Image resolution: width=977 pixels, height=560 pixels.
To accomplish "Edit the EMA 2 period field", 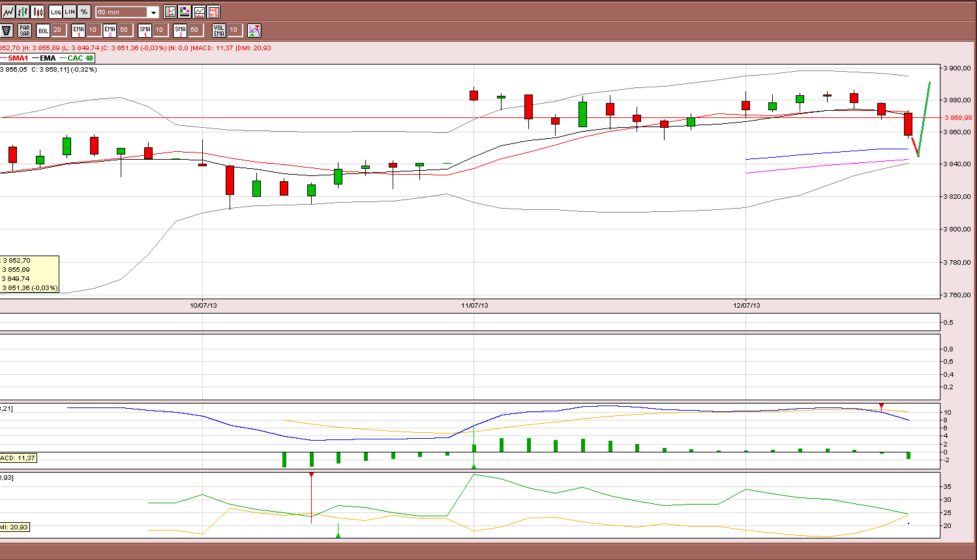I will (125, 30).
